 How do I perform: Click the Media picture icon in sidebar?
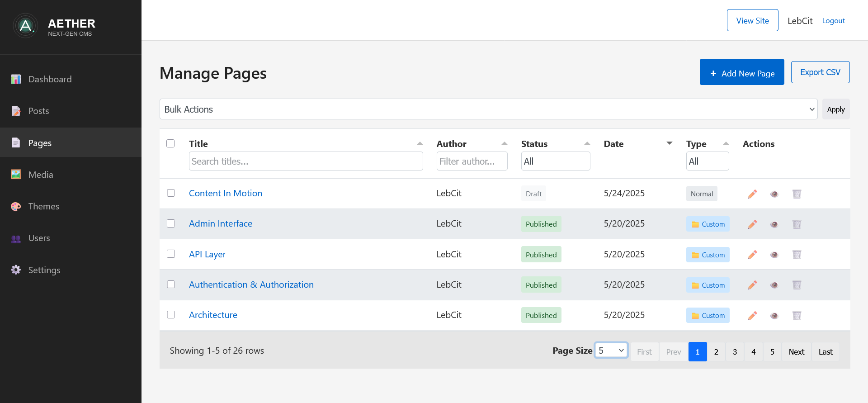coord(16,175)
